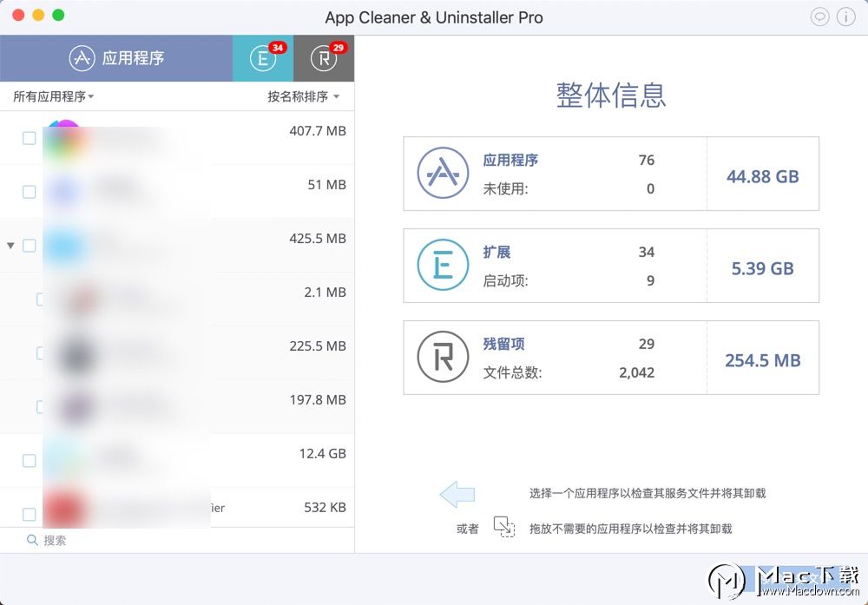
Task: Click the Applications icon in overview card
Action: coord(443,174)
